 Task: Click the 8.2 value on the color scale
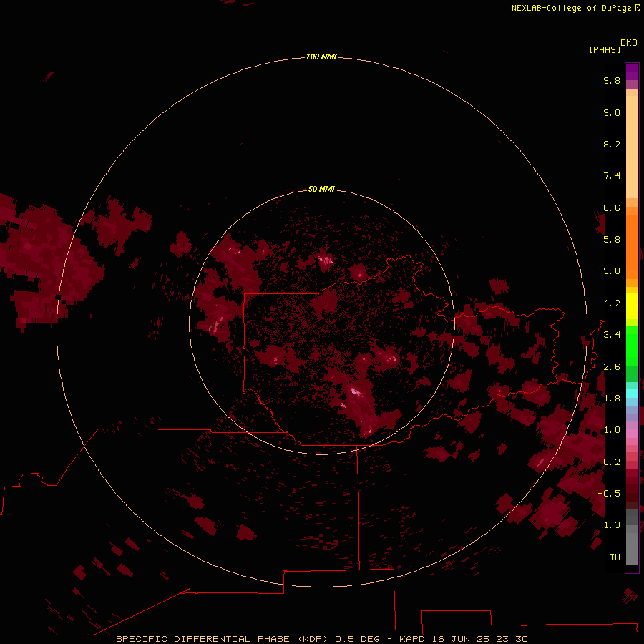(612, 144)
